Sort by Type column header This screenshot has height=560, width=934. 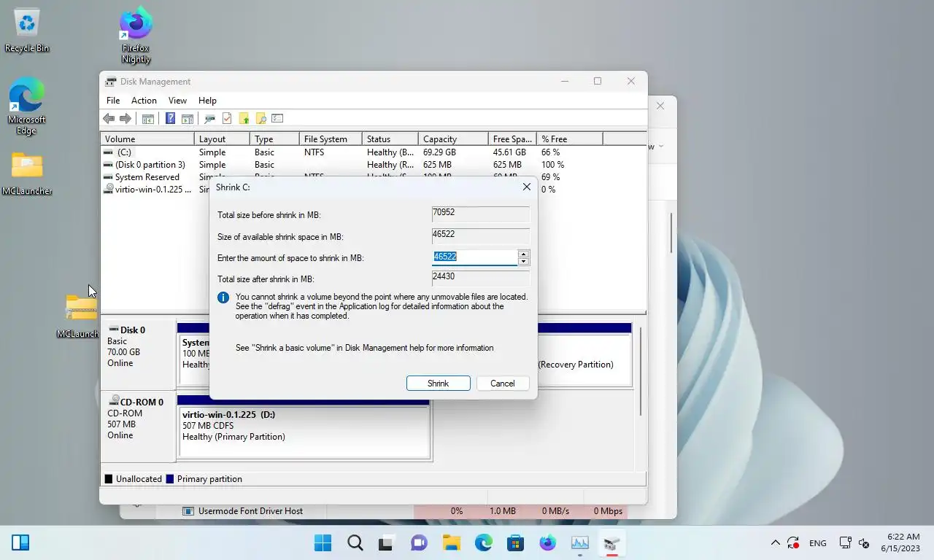(274, 139)
